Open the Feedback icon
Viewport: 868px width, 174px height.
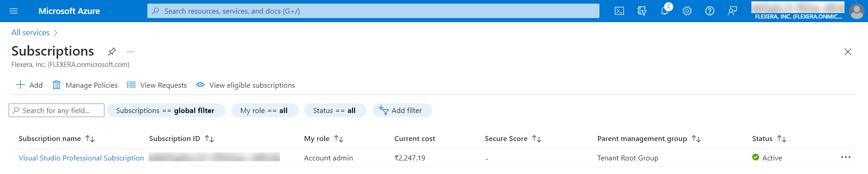pyautogui.click(x=732, y=11)
